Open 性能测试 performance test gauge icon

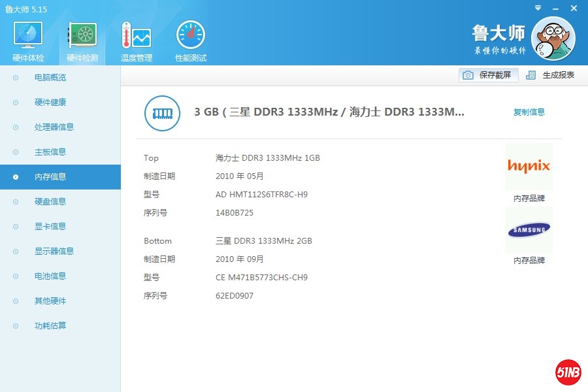190,36
